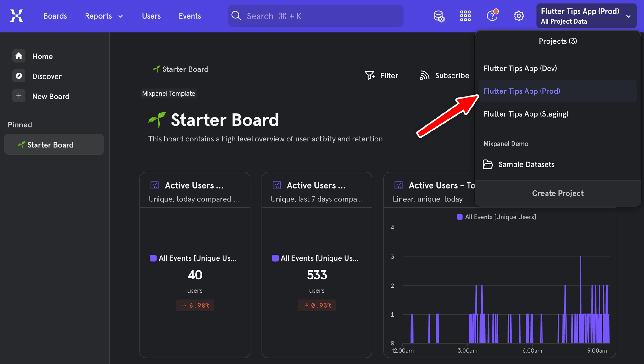The height and width of the screenshot is (364, 644).
Task: Click the 0.93% decrease badge
Action: click(317, 305)
